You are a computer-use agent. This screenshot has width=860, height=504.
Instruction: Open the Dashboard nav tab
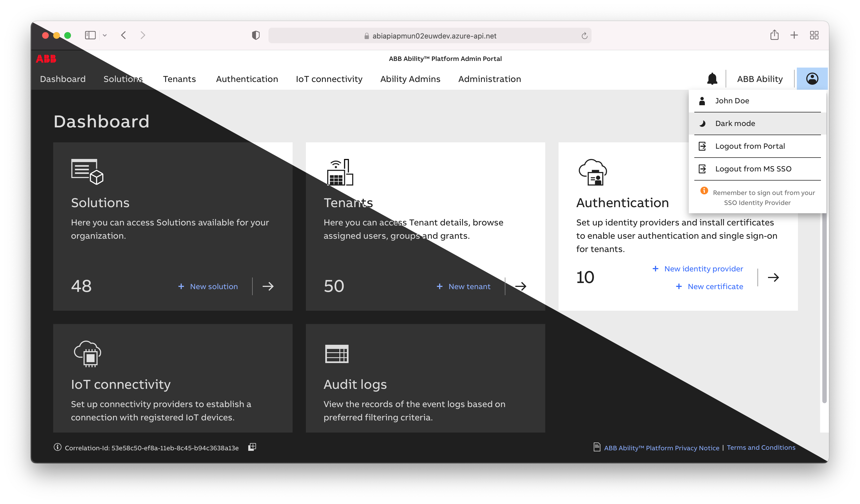[63, 79]
